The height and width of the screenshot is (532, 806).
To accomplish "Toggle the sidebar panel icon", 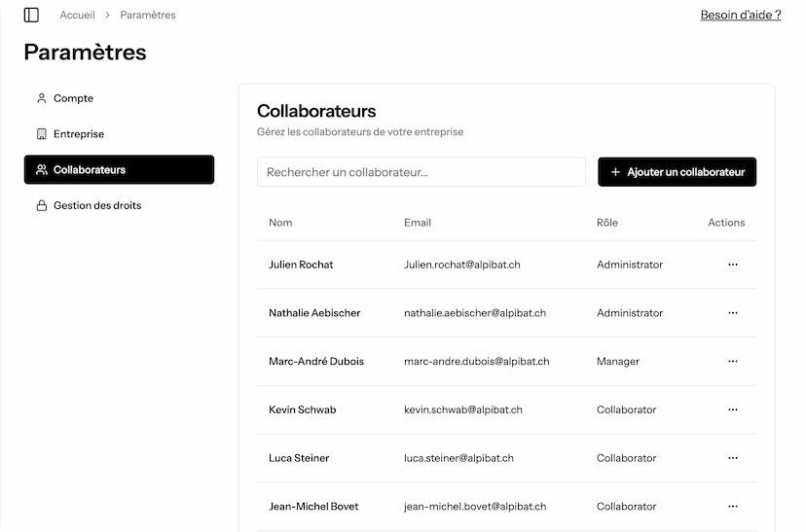I will [31, 16].
